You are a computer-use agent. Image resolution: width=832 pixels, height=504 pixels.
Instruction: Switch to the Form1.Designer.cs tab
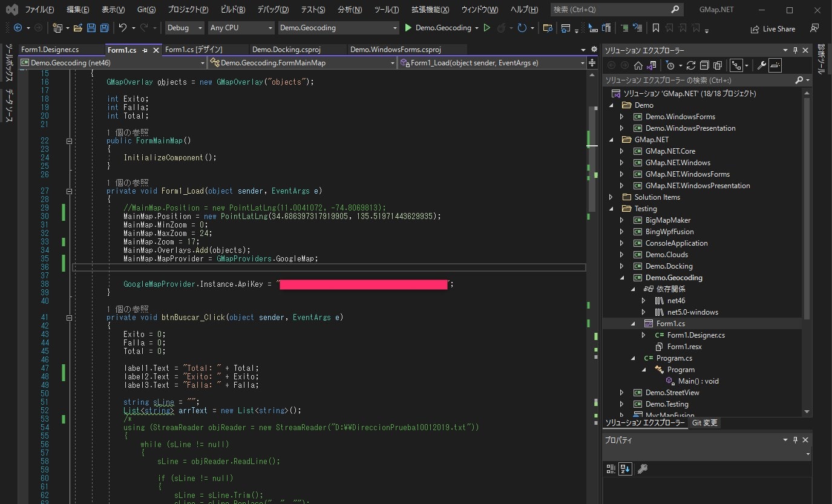pyautogui.click(x=50, y=50)
